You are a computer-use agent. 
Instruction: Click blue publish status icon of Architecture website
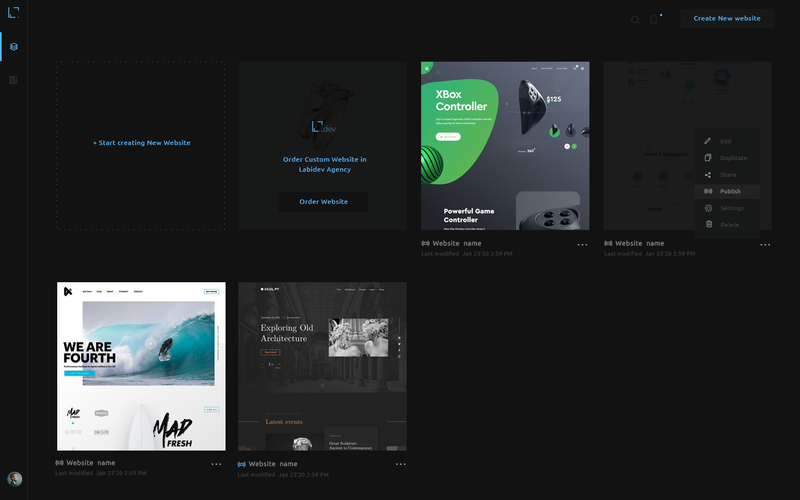[242, 464]
